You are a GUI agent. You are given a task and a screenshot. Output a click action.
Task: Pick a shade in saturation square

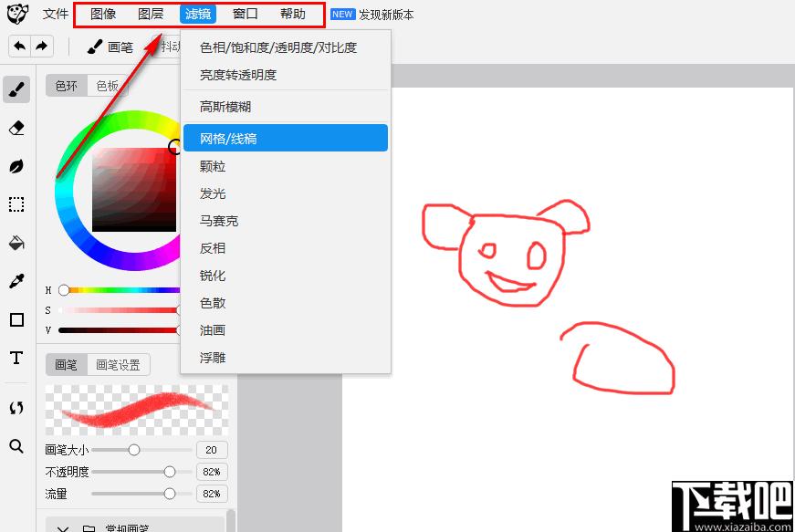pos(134,190)
